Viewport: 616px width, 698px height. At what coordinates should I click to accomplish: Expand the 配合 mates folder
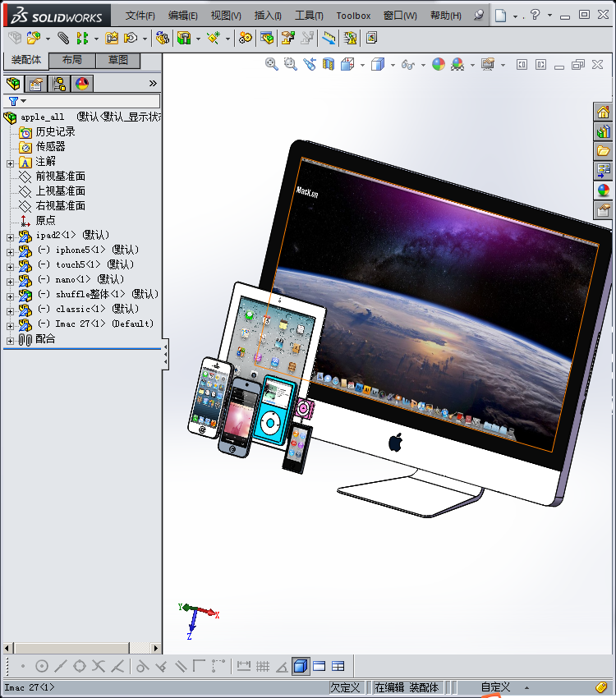[x=10, y=341]
